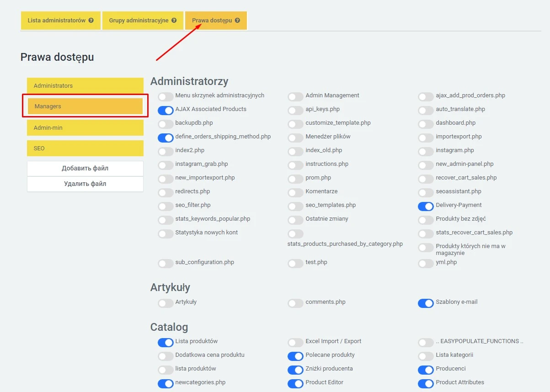Turn on dashboard.php access toggle
550x392 pixels.
[x=426, y=124]
